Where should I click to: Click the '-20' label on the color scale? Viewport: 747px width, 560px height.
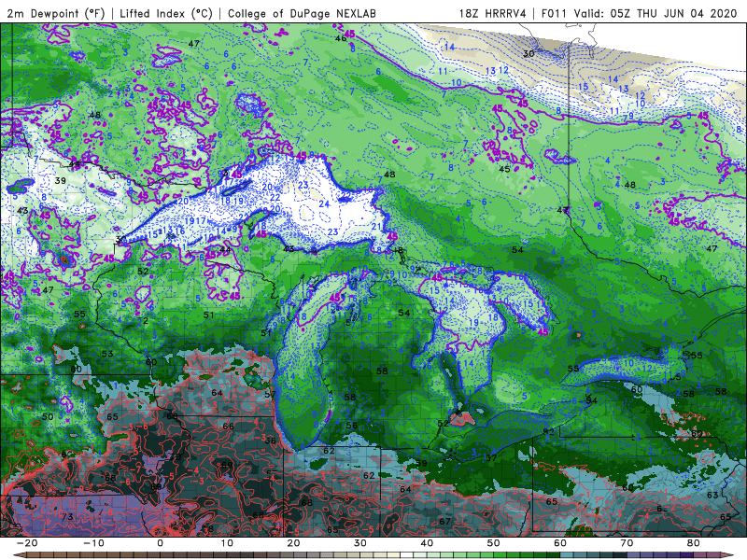pyautogui.click(x=27, y=543)
